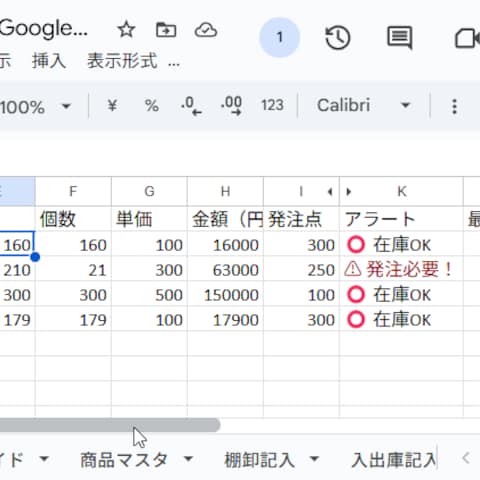Click the 個数 header cell

tap(73, 219)
